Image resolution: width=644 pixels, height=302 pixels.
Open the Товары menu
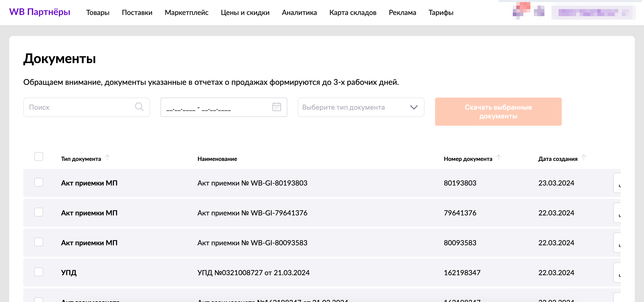point(98,13)
